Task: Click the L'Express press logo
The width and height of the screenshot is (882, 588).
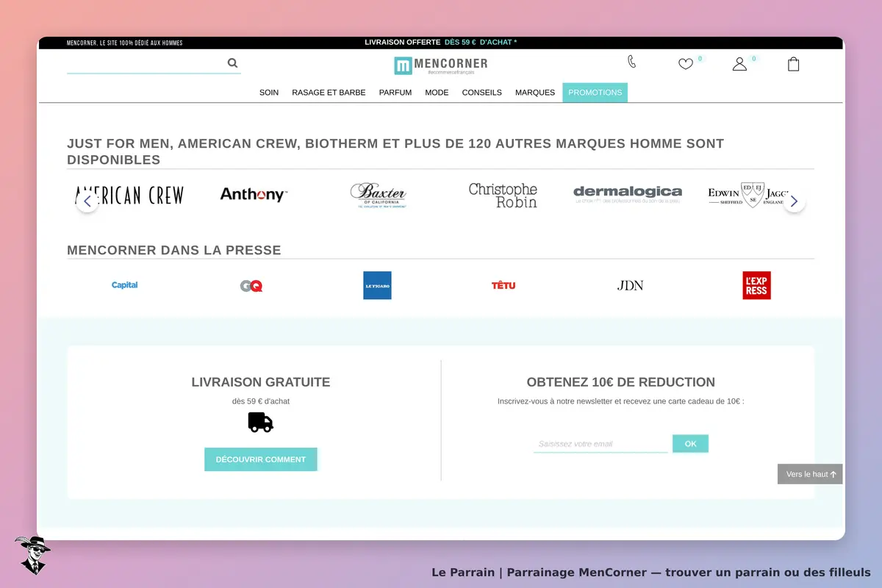Action: [x=756, y=285]
